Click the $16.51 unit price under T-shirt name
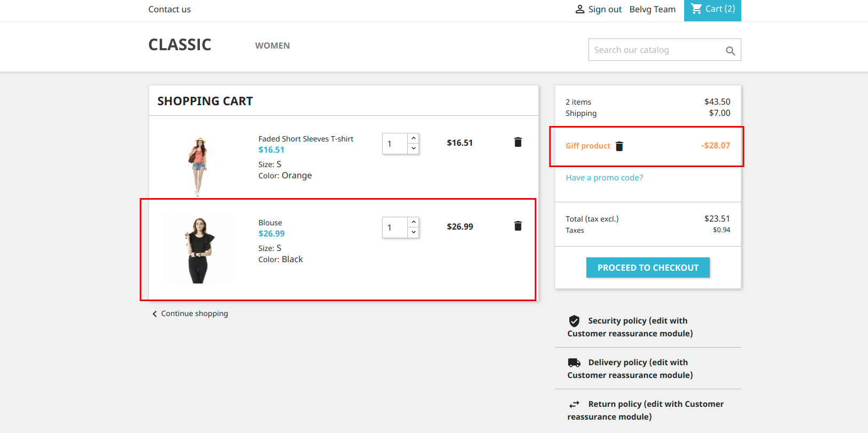This screenshot has height=433, width=868. (272, 150)
